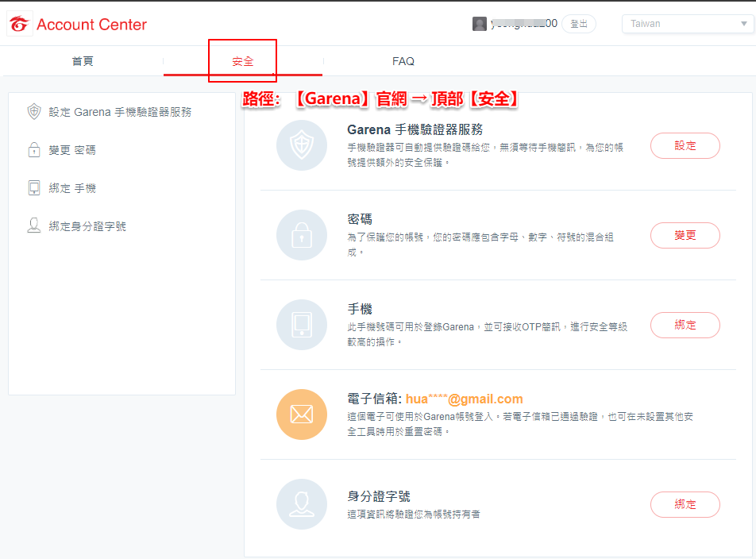This screenshot has width=756, height=559.
Task: Open 設定 Garena 手機驗證器服務 in sidebar
Action: click(120, 112)
